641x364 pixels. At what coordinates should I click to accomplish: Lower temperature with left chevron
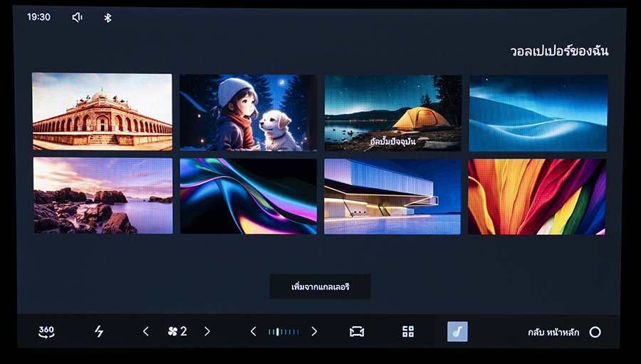click(253, 331)
